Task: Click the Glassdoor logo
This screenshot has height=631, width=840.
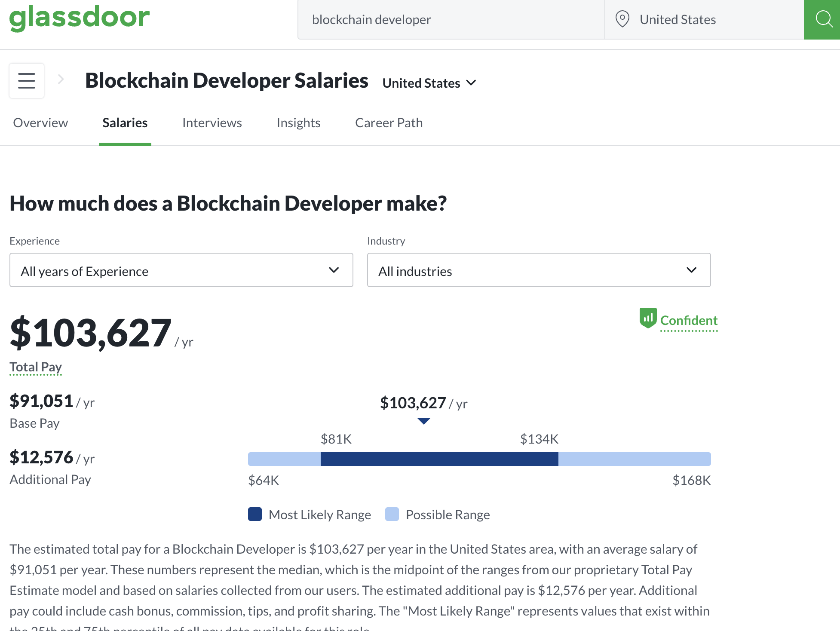Action: point(80,18)
